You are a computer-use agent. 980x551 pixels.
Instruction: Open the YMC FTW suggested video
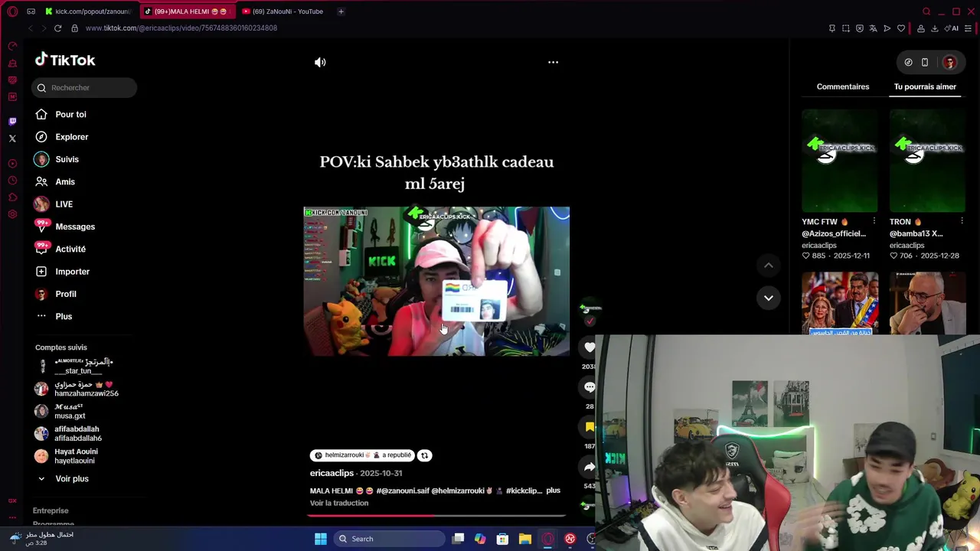click(x=840, y=161)
